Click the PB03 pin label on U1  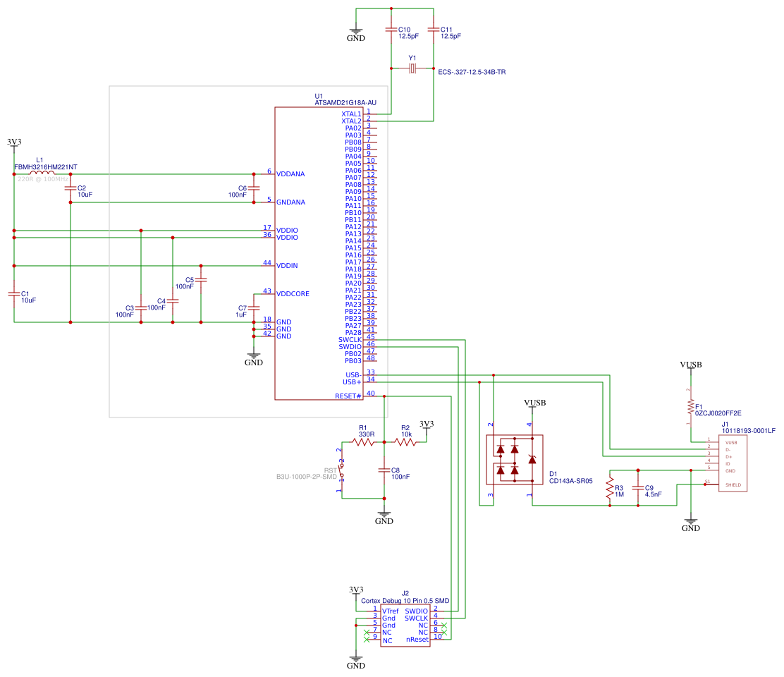tap(353, 360)
